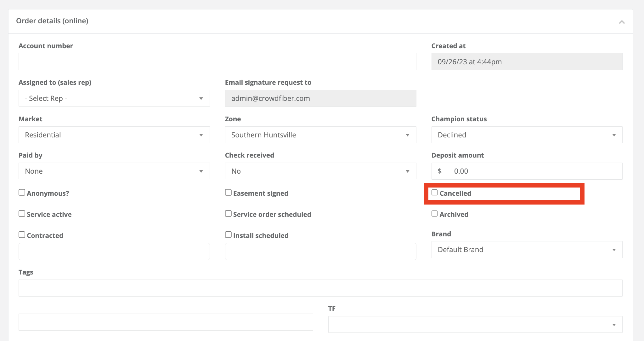644x341 pixels.
Task: Toggle Service active on
Action: point(21,213)
